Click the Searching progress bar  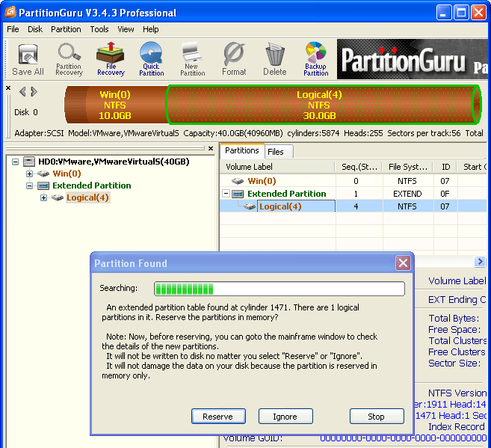(x=280, y=289)
